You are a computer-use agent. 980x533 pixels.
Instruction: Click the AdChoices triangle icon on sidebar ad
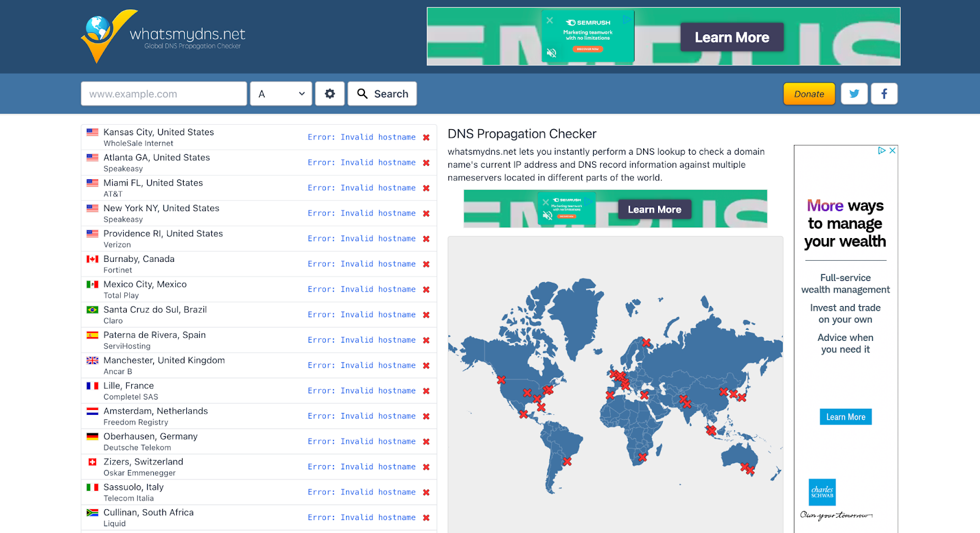(881, 151)
